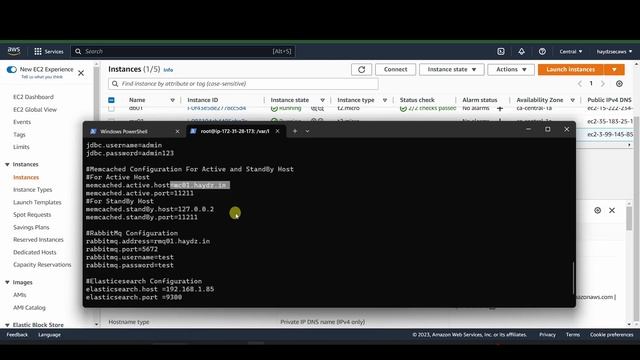Close the Windows PowerShell tab

pos(177,131)
